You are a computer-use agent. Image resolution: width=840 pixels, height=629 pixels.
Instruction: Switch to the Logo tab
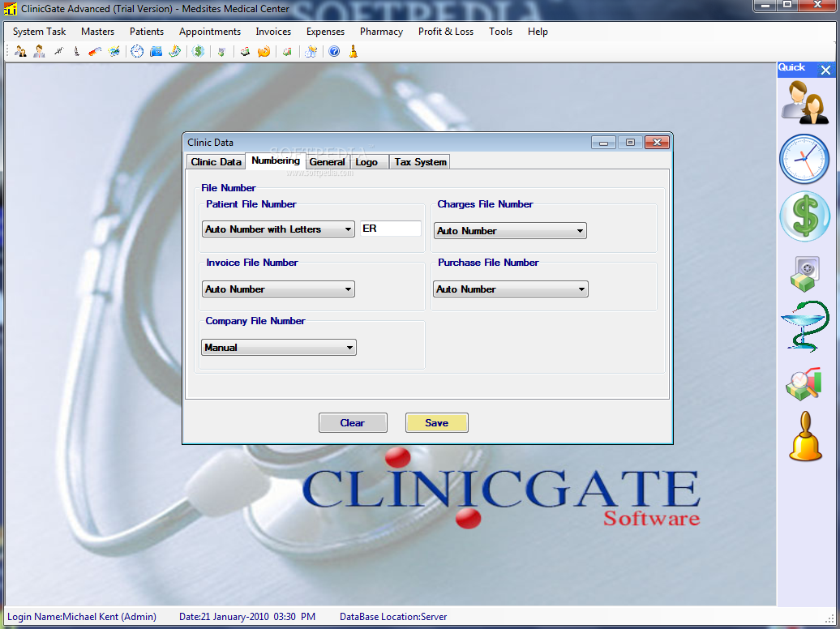tap(367, 162)
